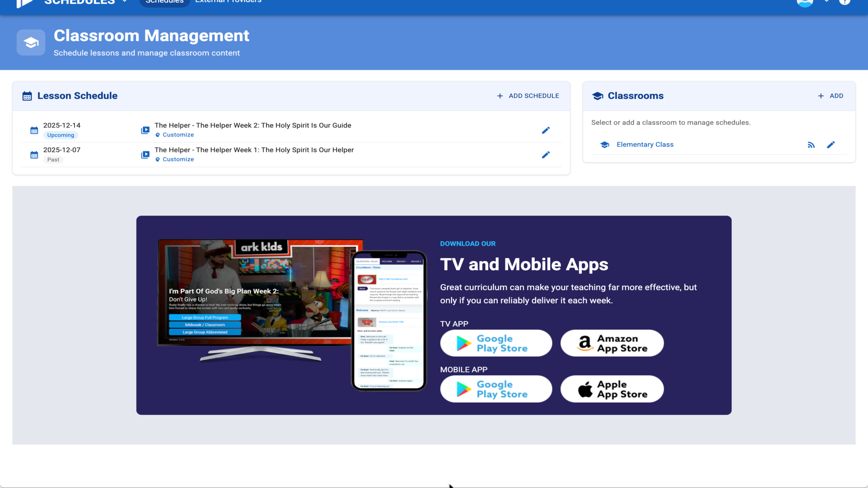This screenshot has width=868, height=488.
Task: Add a new classroom
Action: pos(830,96)
